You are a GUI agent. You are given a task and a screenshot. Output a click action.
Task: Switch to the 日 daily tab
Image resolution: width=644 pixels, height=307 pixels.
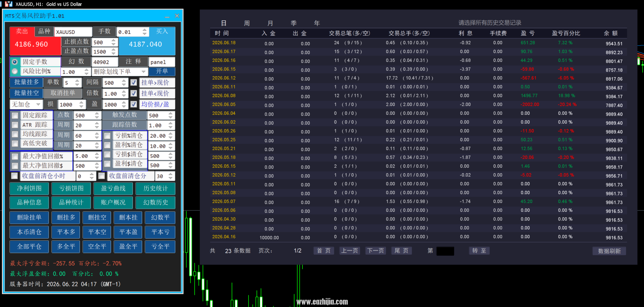pyautogui.click(x=224, y=23)
